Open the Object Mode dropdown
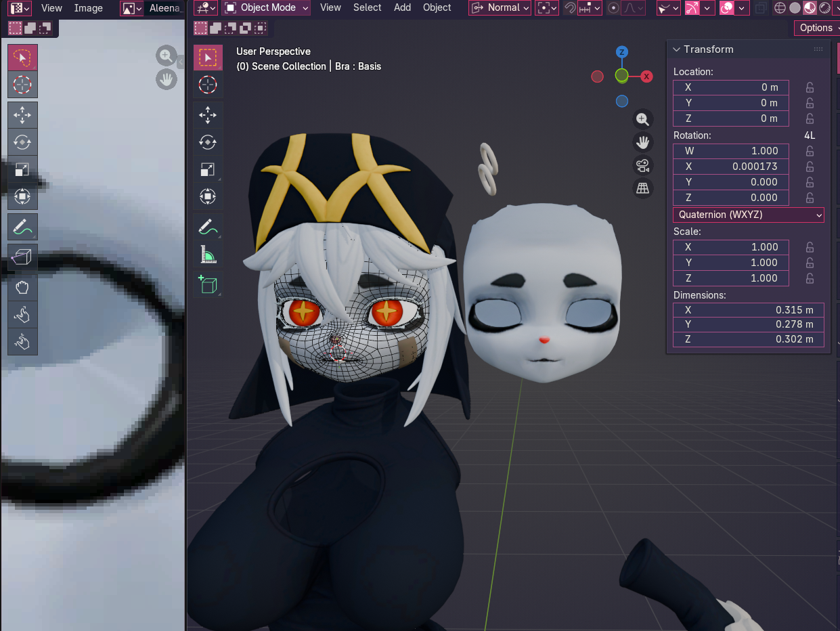Viewport: 840px width, 631px height. [267, 8]
